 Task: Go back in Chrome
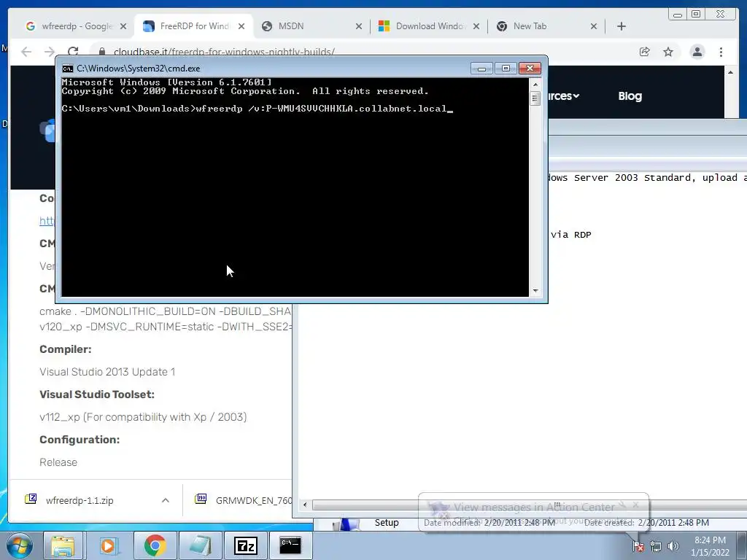pos(26,52)
